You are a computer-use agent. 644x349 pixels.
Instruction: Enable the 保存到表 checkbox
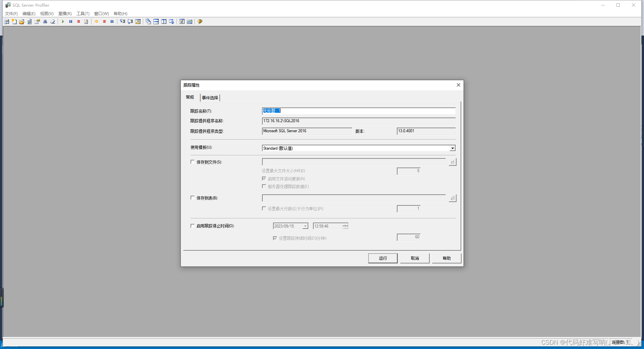click(193, 198)
